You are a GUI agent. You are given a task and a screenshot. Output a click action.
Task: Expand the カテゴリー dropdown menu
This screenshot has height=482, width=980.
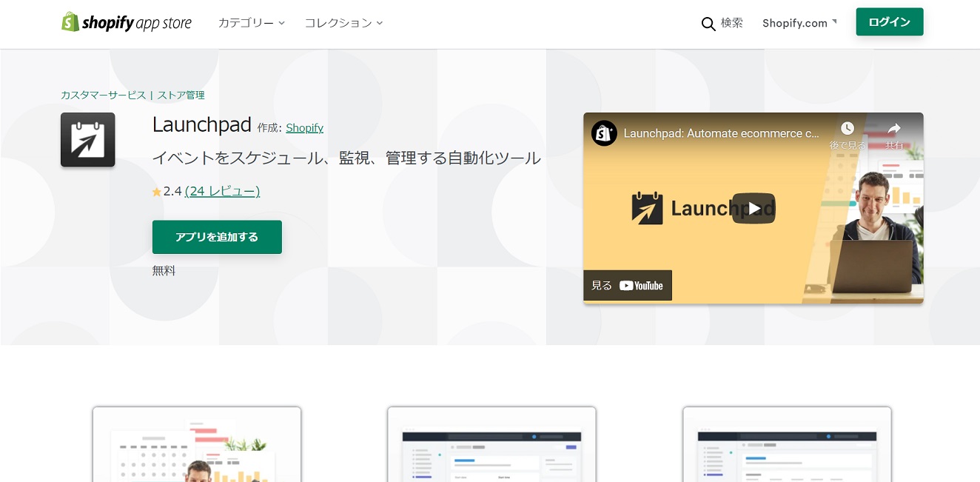251,23
